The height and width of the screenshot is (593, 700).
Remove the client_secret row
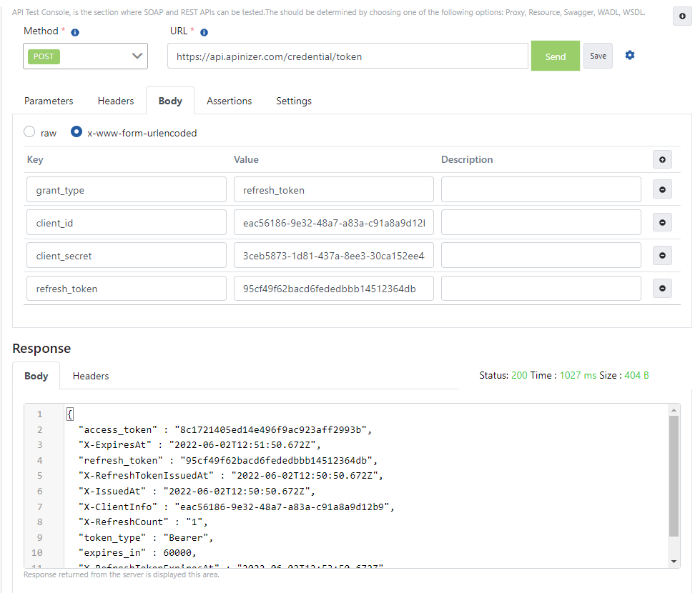coord(662,256)
